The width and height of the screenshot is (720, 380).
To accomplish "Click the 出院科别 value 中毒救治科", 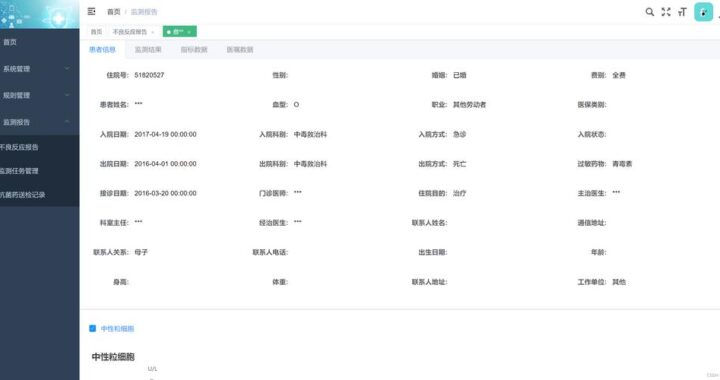I will pos(310,164).
